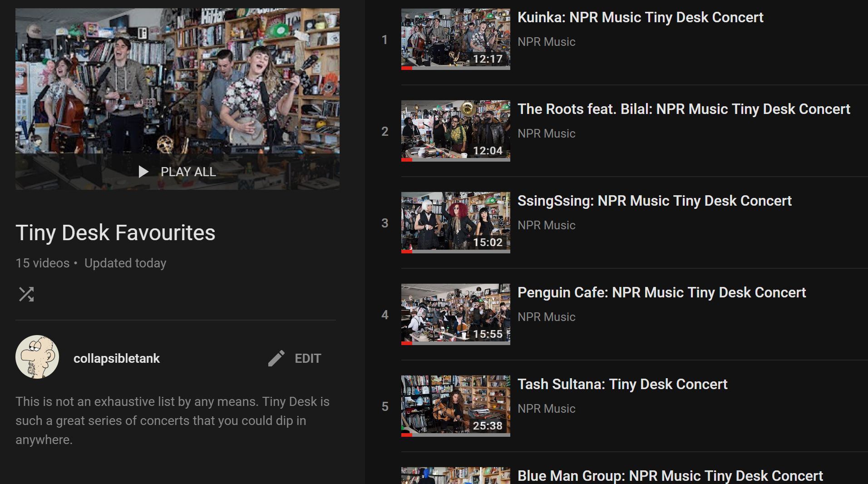Click the Tash Sultana video thumbnail
Screen dimensions: 868x484
click(455, 406)
